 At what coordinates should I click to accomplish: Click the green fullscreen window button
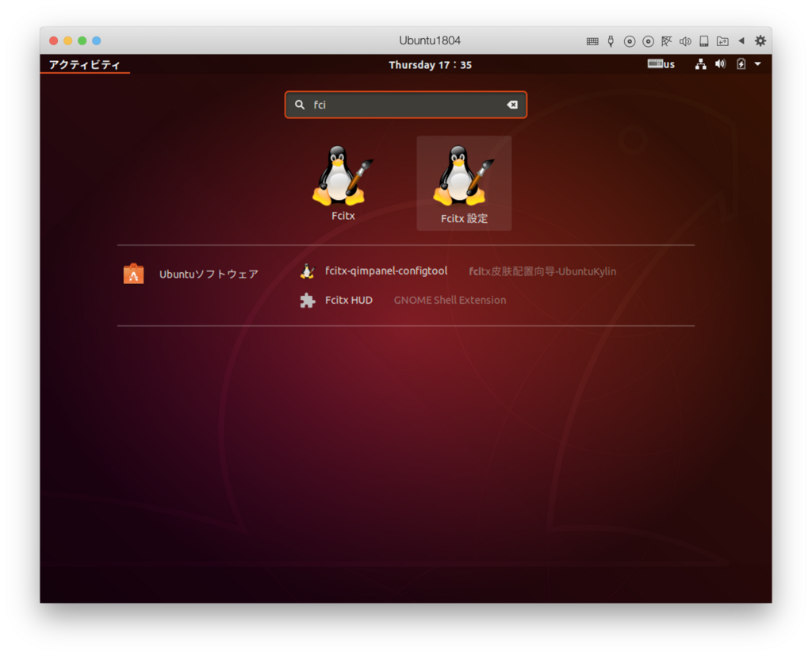82,40
